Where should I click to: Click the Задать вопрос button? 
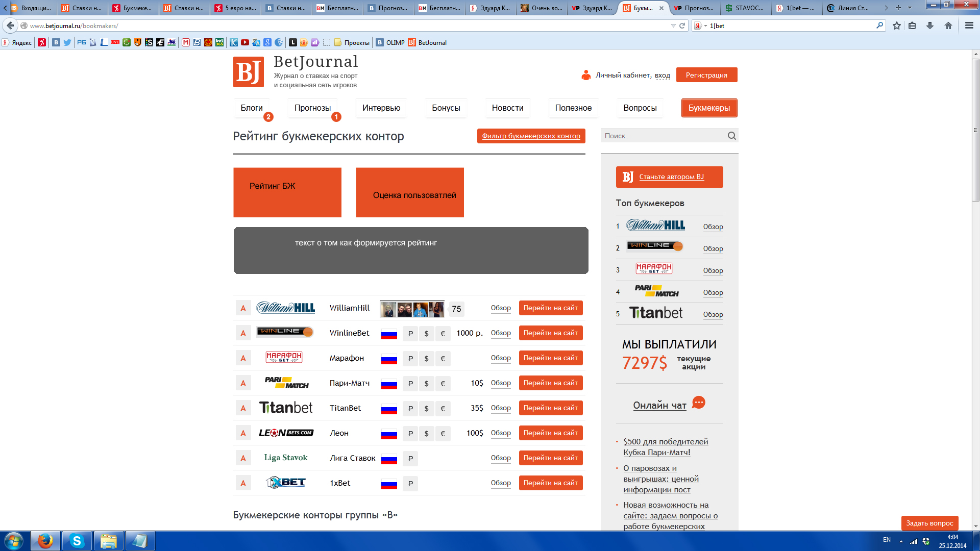(929, 523)
